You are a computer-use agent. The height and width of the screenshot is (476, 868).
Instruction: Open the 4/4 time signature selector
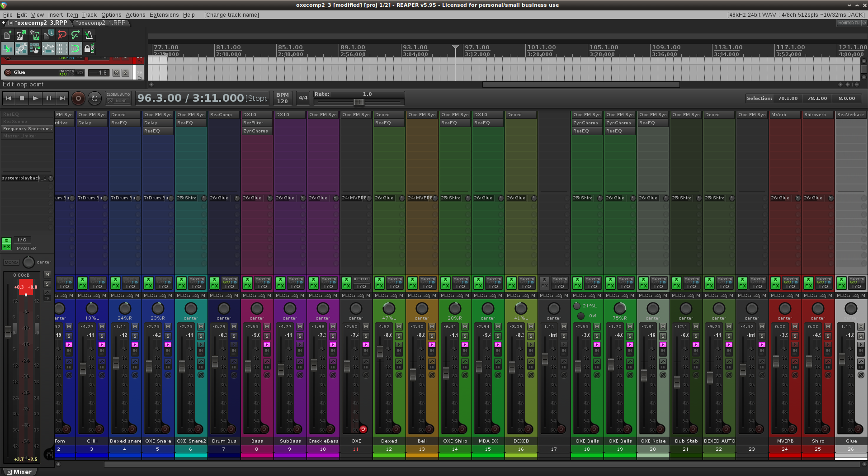coord(303,98)
